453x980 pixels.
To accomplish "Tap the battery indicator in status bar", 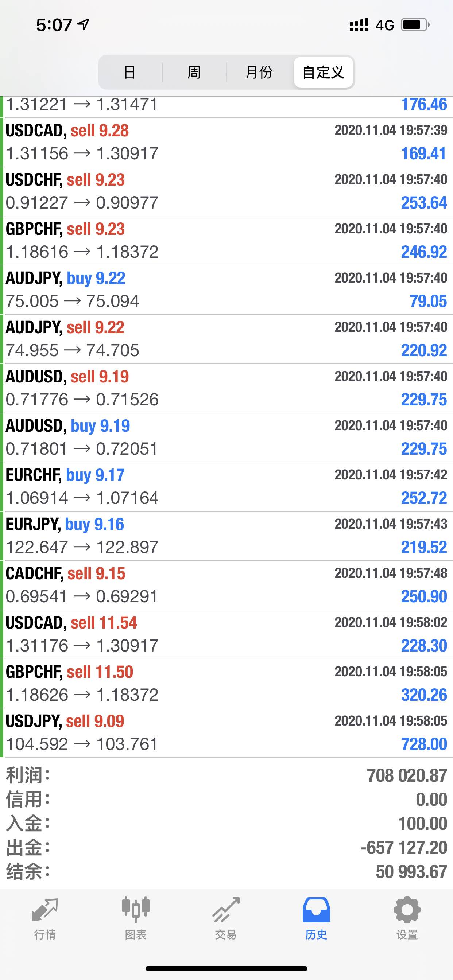I will pyautogui.click(x=415, y=25).
